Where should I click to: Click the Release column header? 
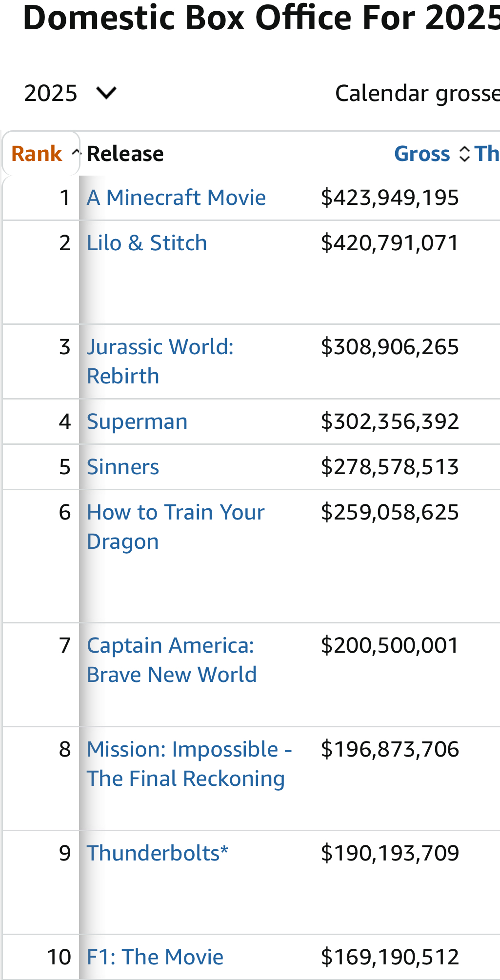tap(125, 154)
